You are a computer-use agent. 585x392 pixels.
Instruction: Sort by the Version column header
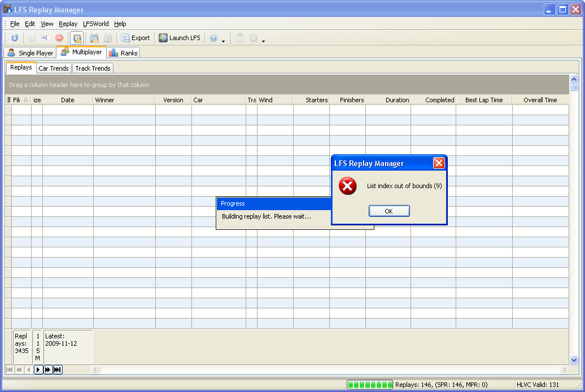click(173, 99)
